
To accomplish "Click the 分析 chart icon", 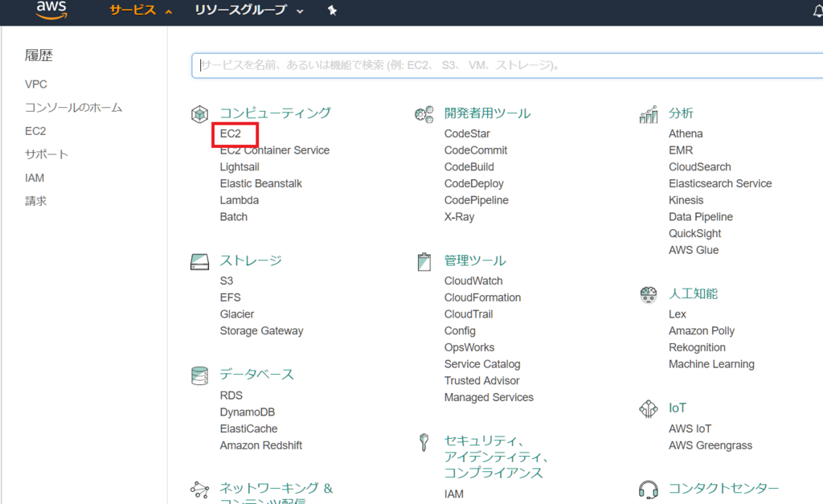I will [649, 114].
